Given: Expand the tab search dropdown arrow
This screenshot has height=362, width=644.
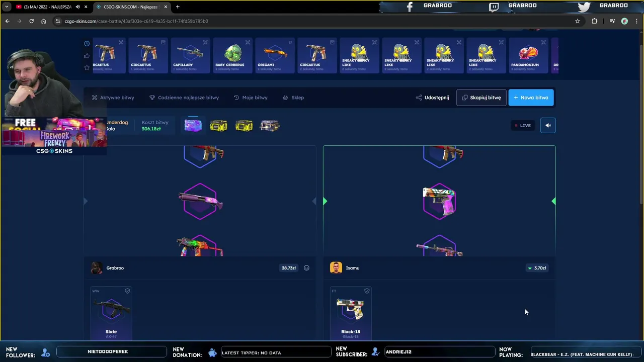Looking at the screenshot, I should coord(6,7).
